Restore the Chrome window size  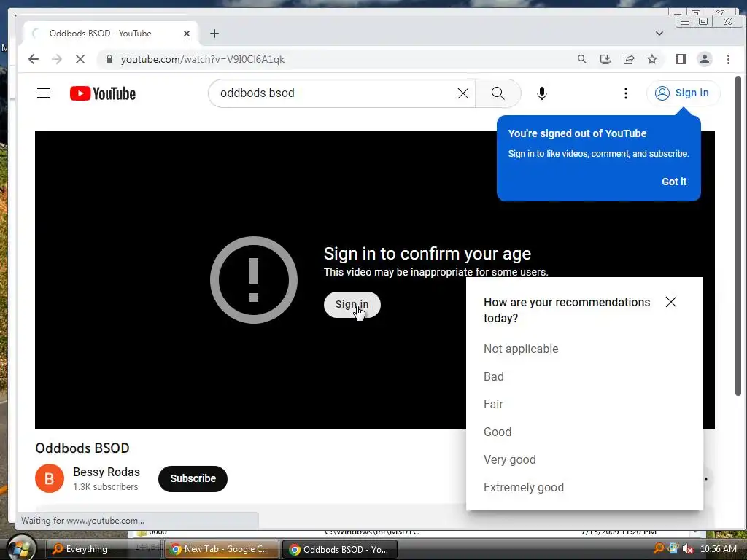click(x=703, y=21)
